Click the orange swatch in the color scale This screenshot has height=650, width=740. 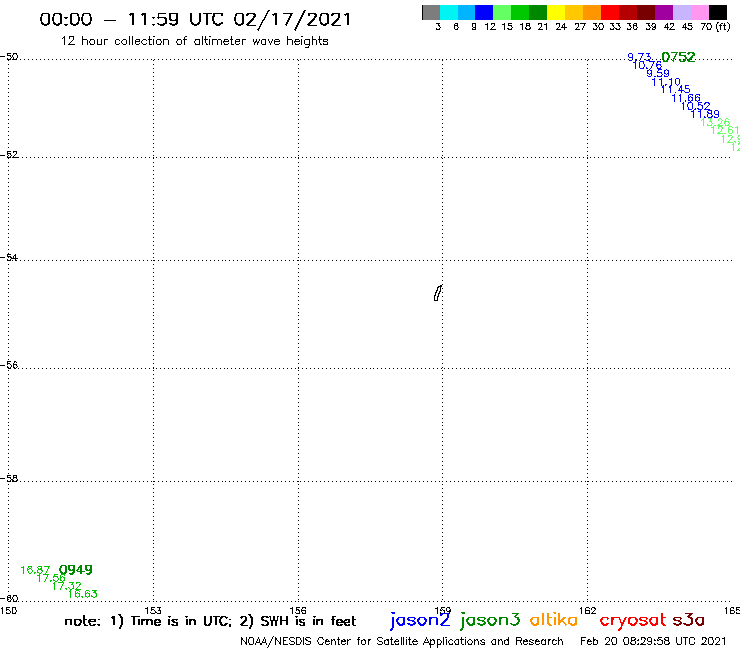[592, 12]
